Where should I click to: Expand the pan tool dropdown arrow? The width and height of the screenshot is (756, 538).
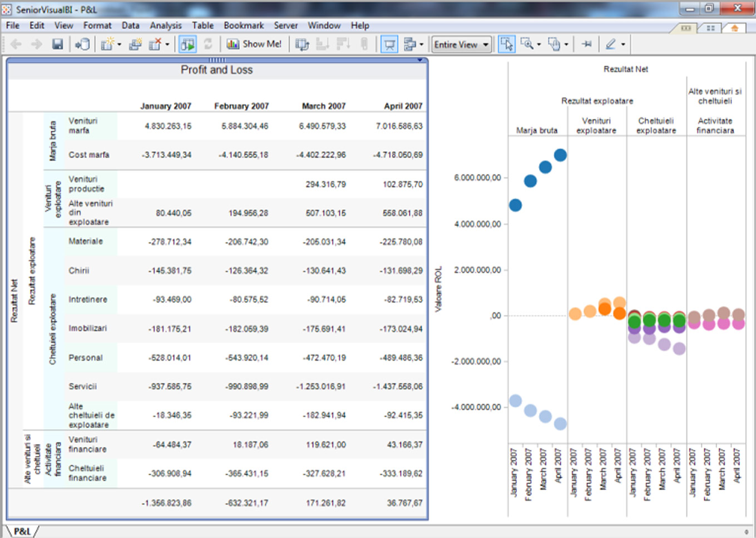[x=566, y=44]
